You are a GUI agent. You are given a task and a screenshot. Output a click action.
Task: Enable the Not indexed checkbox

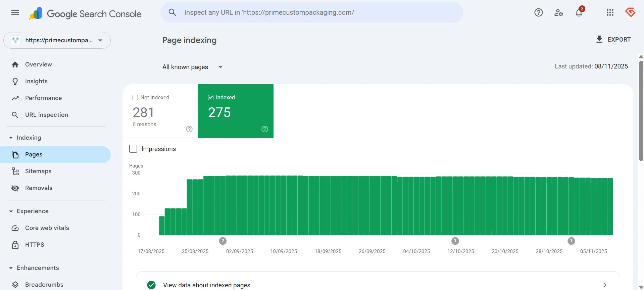click(135, 98)
